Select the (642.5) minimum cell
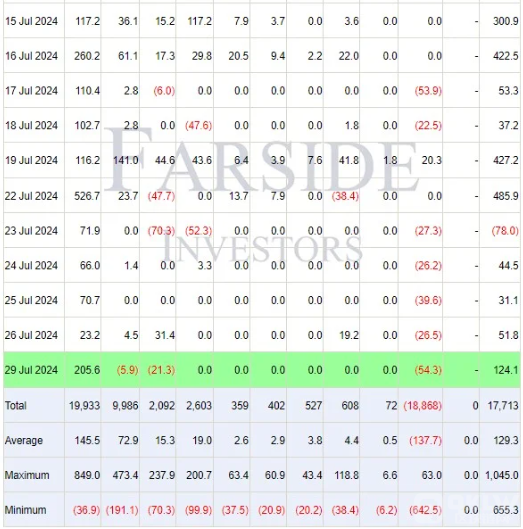The image size is (523, 529). click(425, 510)
